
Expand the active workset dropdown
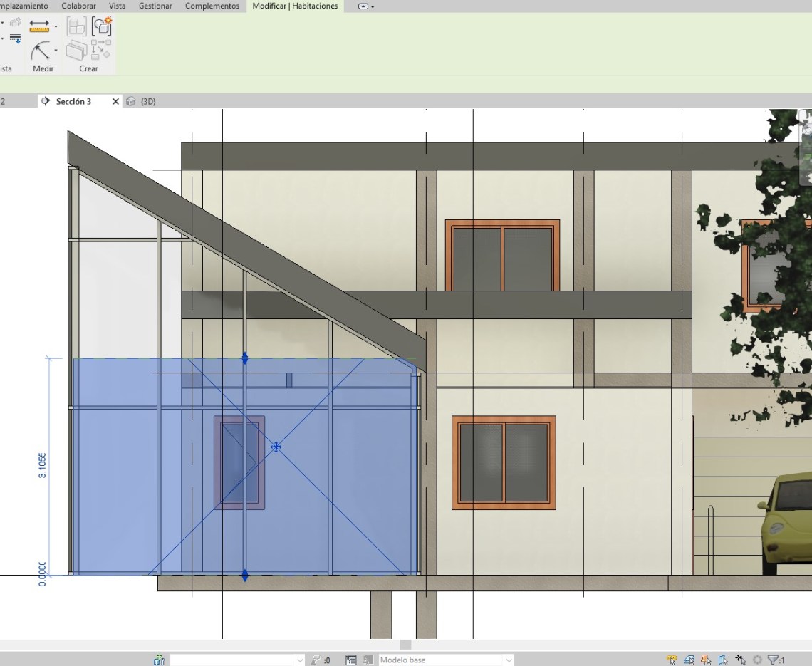pos(299,660)
